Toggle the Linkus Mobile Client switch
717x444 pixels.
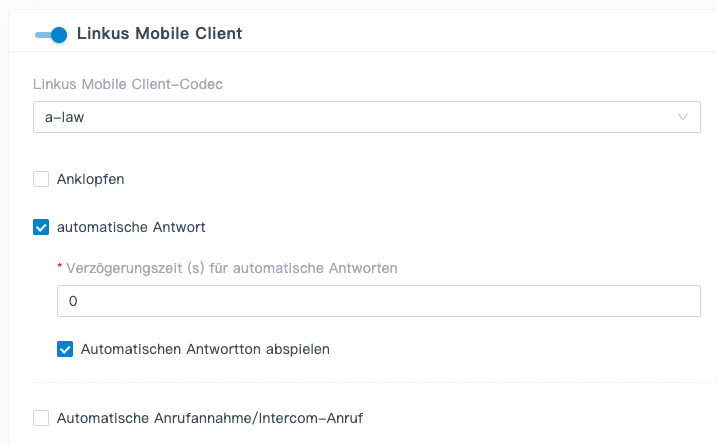pyautogui.click(x=51, y=34)
